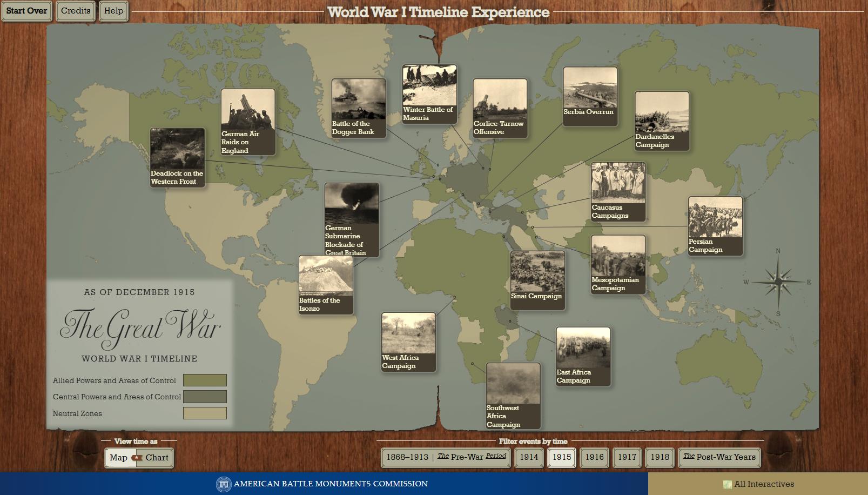Open the Credits page
Image resolution: width=868 pixels, height=495 pixels.
tap(76, 11)
